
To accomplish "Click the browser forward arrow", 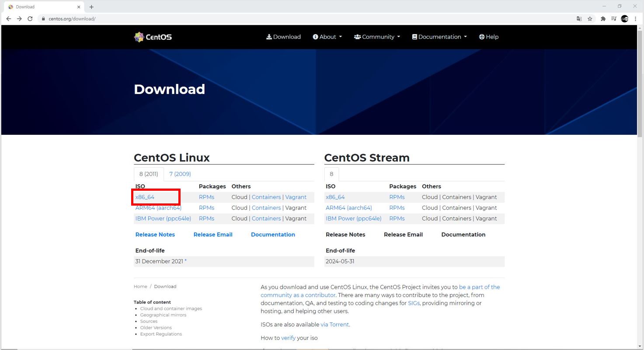I will tap(19, 19).
